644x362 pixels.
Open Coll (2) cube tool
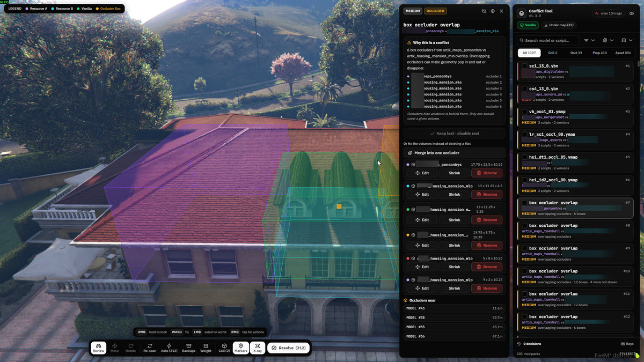224,348
